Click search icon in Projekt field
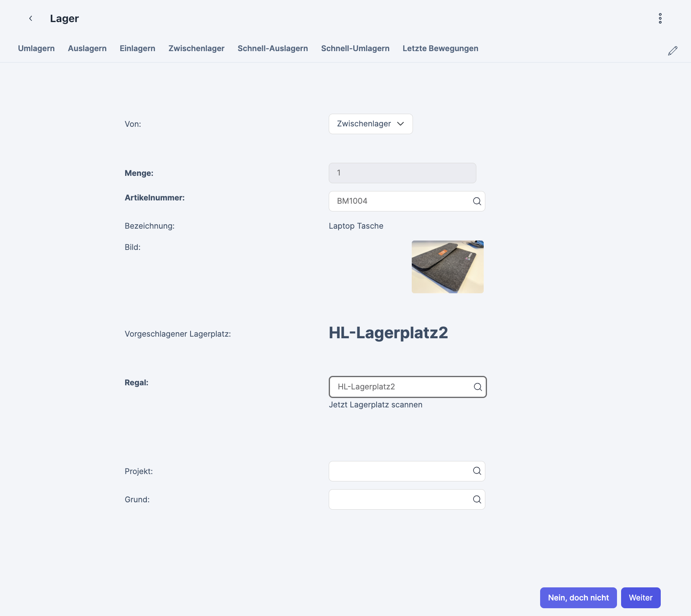The width and height of the screenshot is (691, 616). [x=477, y=471]
